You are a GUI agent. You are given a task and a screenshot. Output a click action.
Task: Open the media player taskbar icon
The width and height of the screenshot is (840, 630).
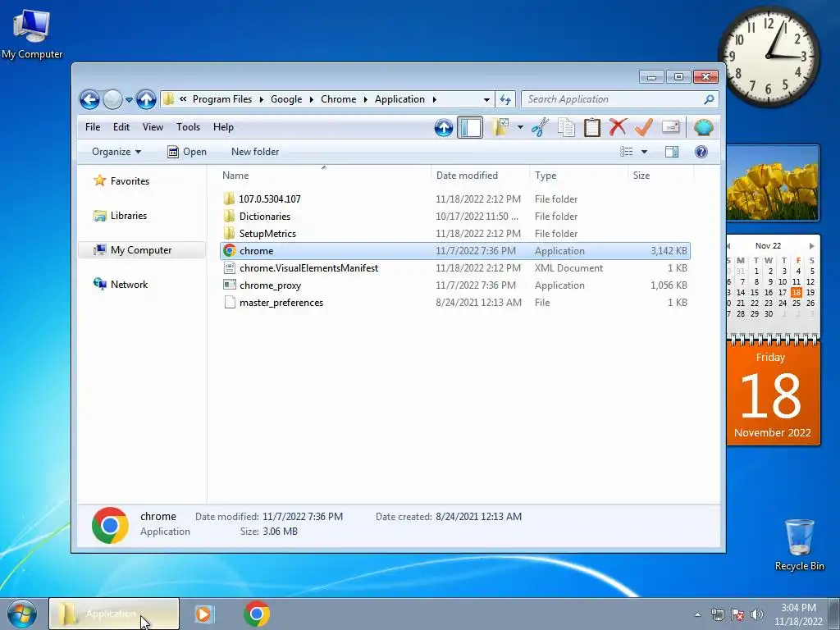click(204, 614)
